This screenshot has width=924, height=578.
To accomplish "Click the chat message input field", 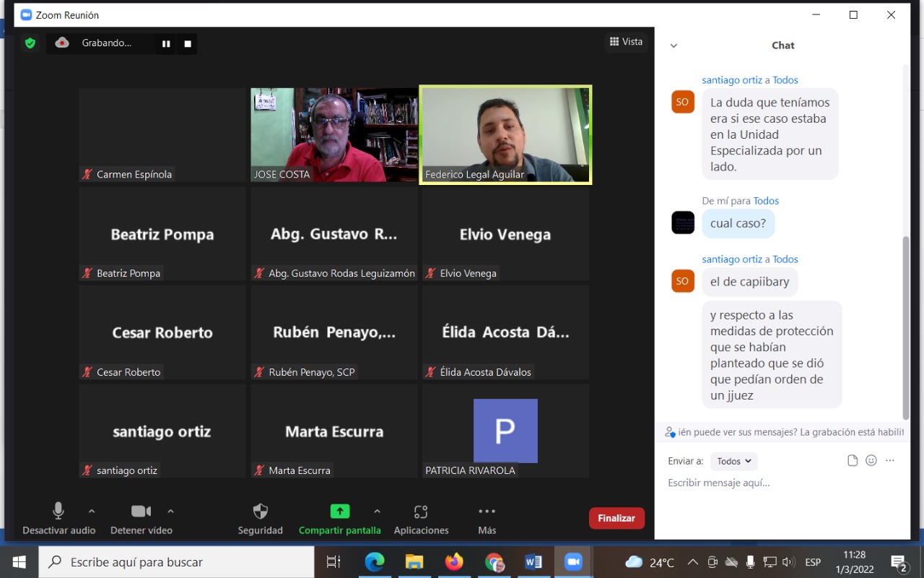I will 780,483.
